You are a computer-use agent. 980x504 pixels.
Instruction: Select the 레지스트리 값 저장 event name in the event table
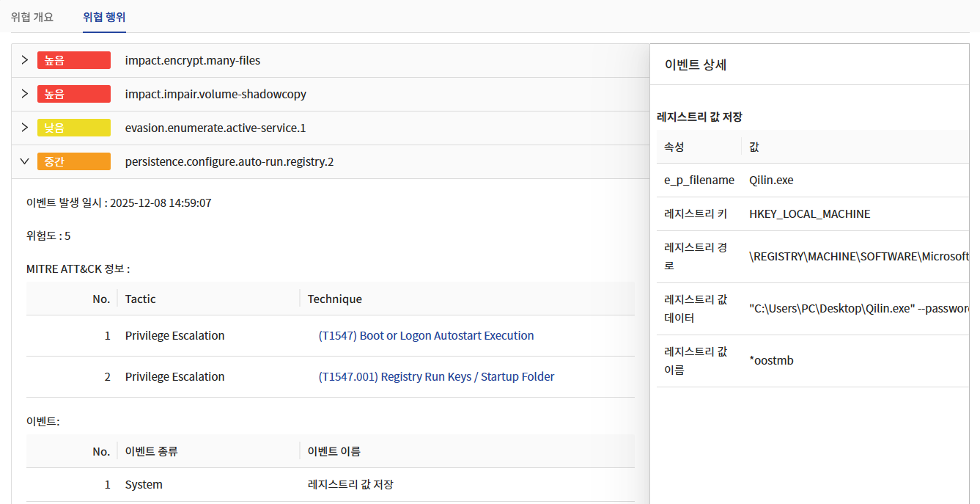pyautogui.click(x=351, y=484)
